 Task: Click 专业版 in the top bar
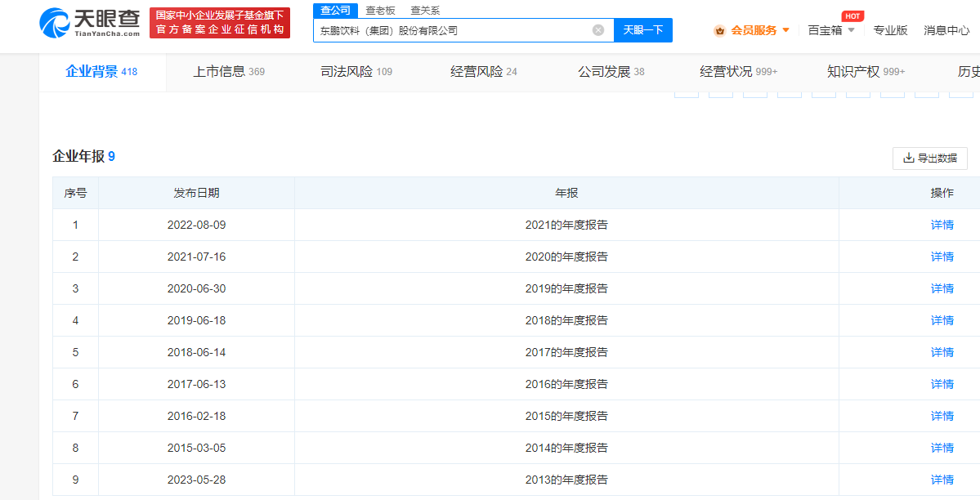coord(890,30)
